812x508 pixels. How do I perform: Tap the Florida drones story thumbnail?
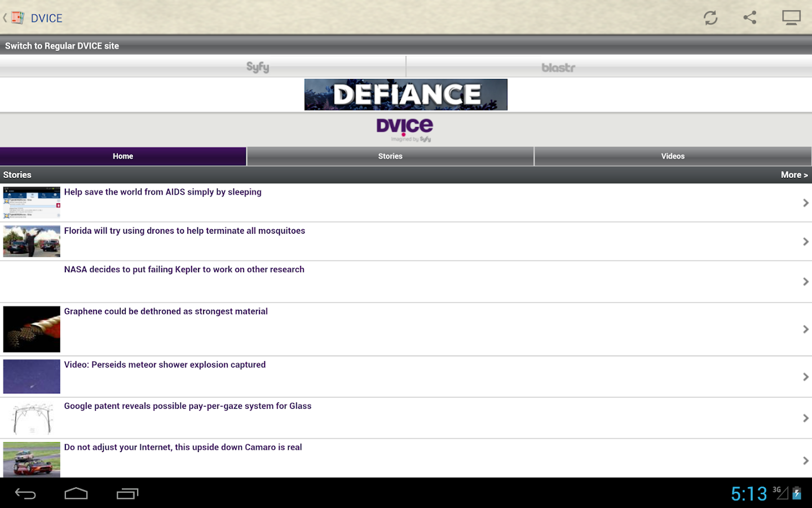32,242
